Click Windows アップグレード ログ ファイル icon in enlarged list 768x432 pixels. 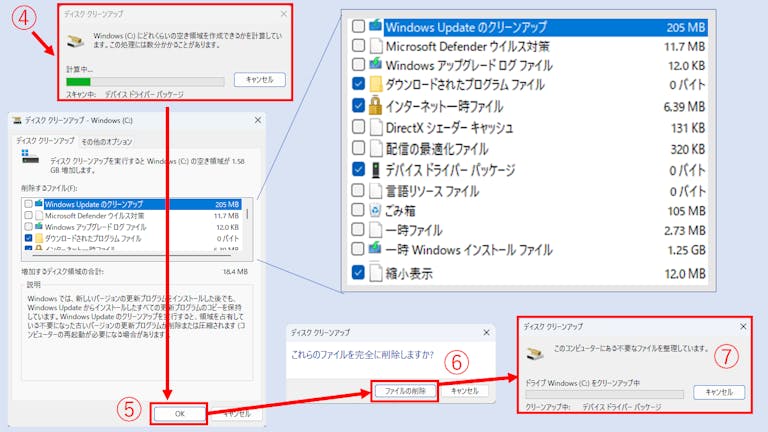376,64
